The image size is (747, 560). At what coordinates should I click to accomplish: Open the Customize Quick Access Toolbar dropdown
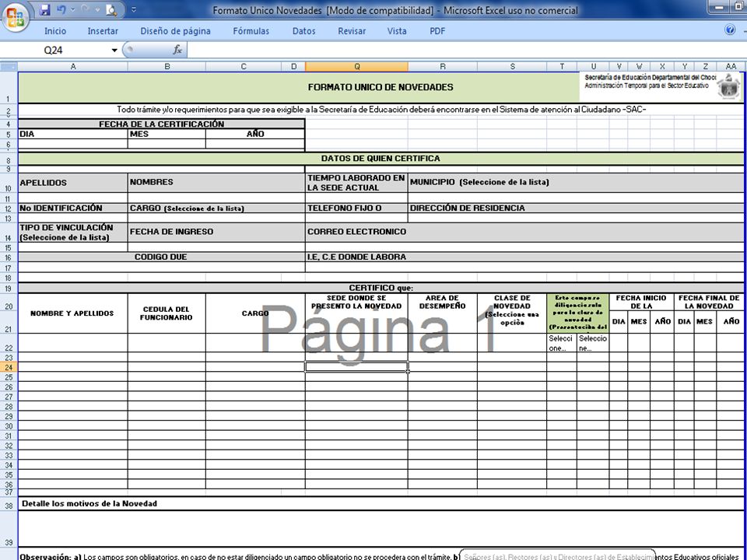(133, 9)
